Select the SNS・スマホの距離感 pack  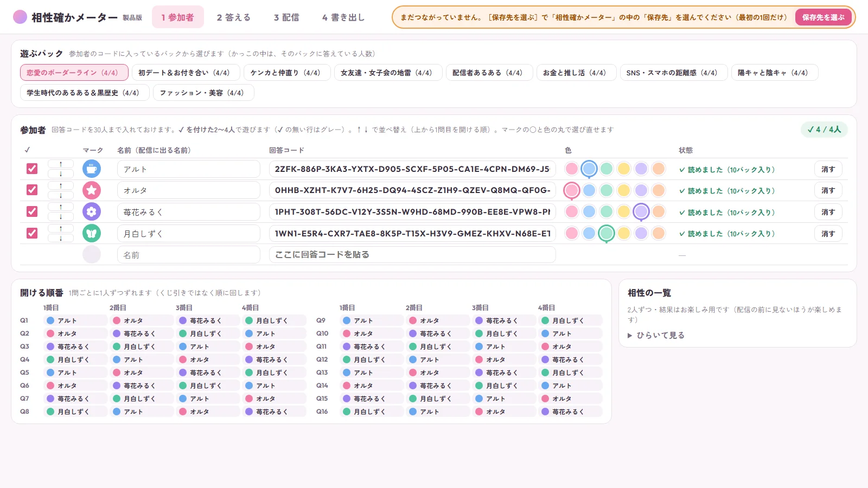[x=673, y=73]
